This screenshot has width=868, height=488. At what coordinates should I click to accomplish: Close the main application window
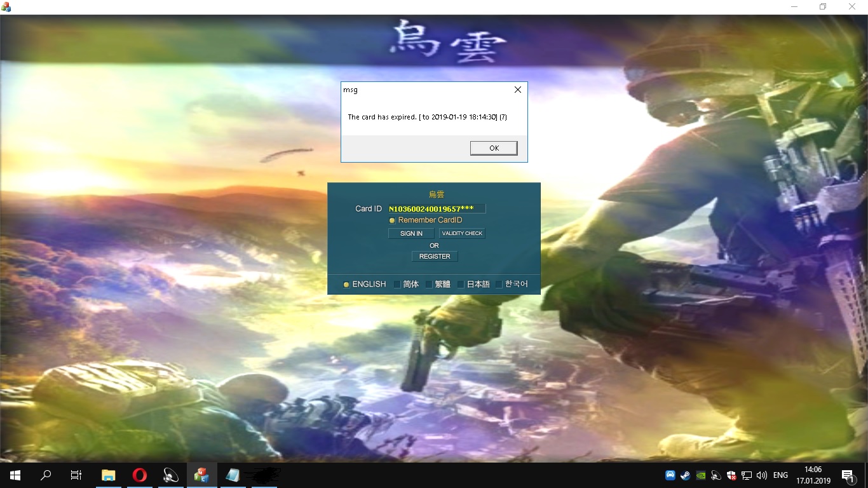coord(853,7)
